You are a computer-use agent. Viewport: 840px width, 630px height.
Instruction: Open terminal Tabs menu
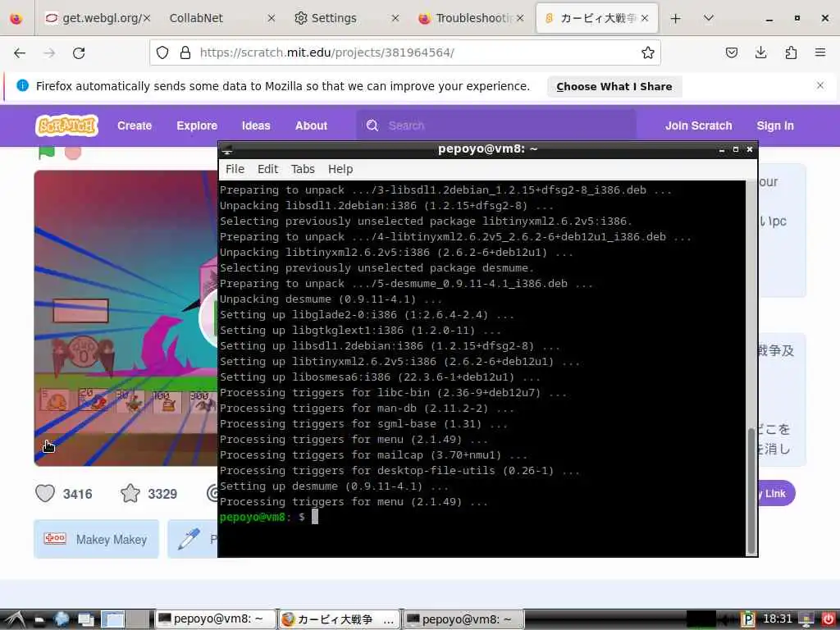(303, 169)
